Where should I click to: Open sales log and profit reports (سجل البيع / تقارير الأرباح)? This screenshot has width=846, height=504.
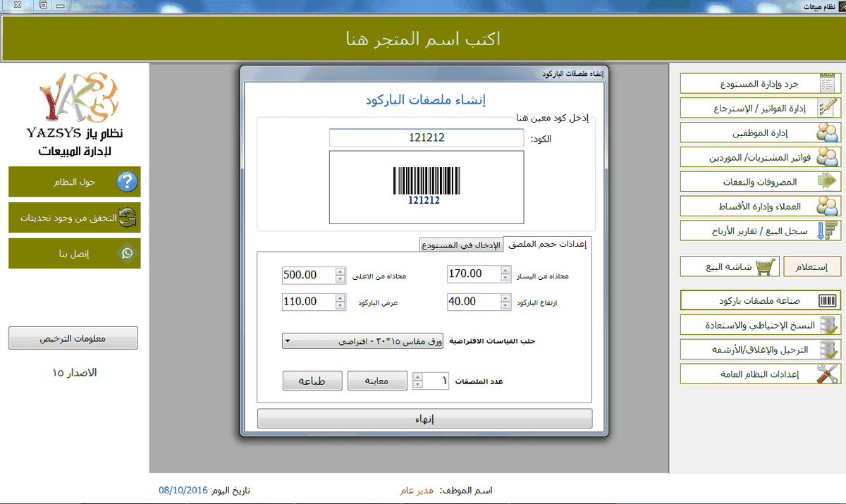pos(760,231)
